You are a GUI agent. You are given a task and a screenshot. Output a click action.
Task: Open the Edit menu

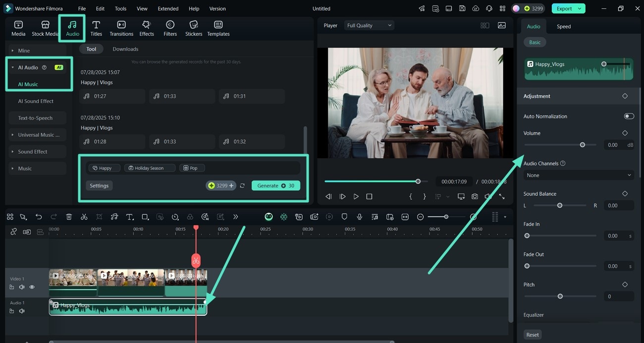click(x=100, y=8)
